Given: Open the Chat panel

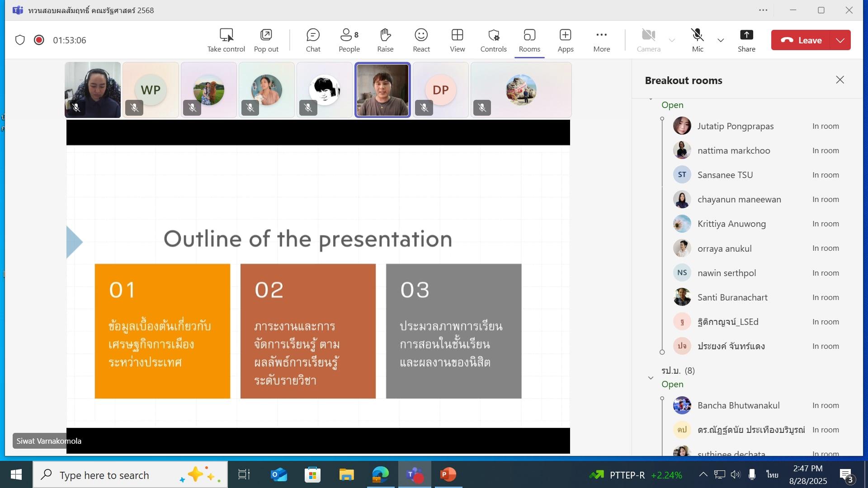Looking at the screenshot, I should (313, 40).
